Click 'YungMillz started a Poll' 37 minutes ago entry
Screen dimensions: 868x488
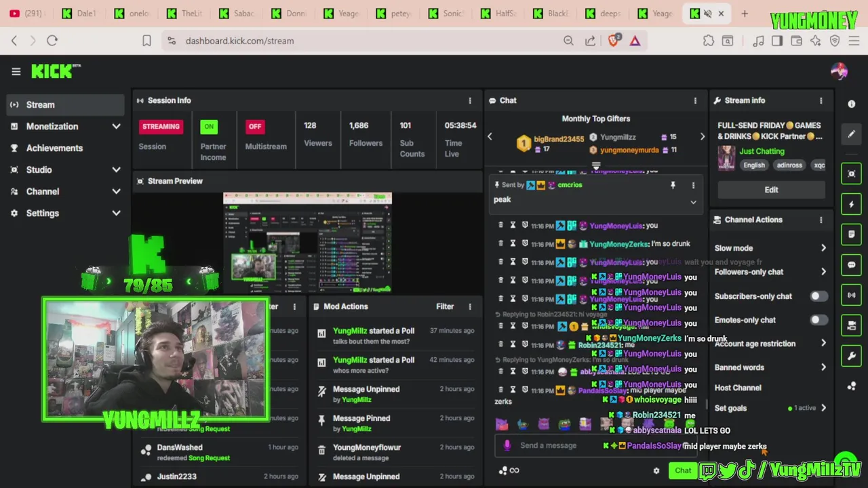coord(397,336)
